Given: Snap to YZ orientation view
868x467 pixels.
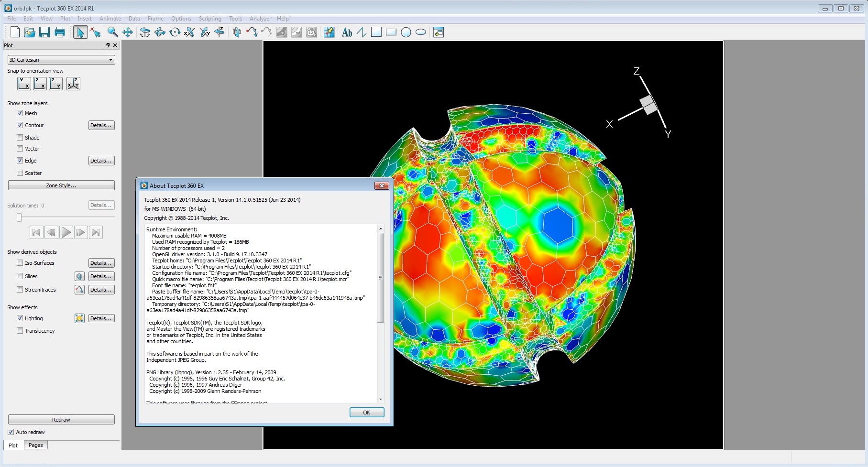Looking at the screenshot, I should click(x=56, y=84).
